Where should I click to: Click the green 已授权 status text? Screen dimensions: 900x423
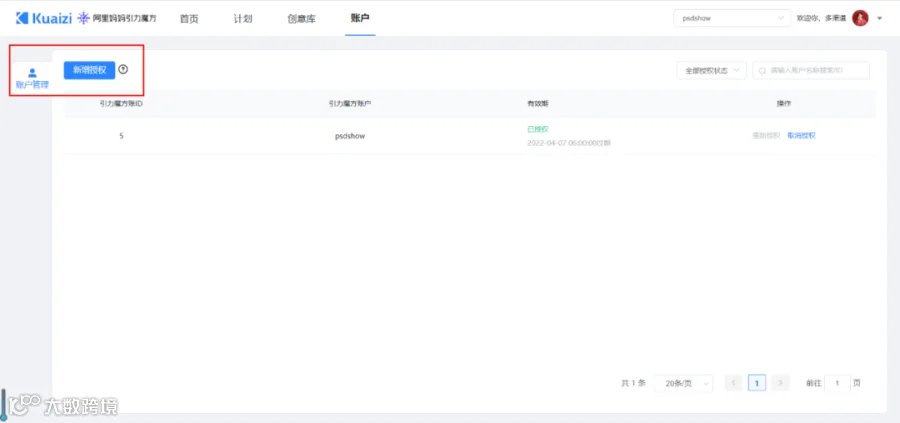pyautogui.click(x=538, y=129)
